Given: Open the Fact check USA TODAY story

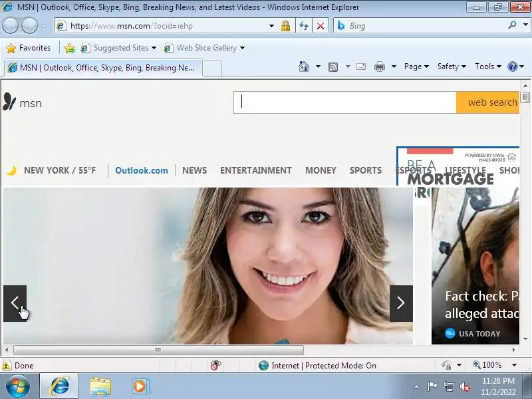Looking at the screenshot, I should pos(475,266).
